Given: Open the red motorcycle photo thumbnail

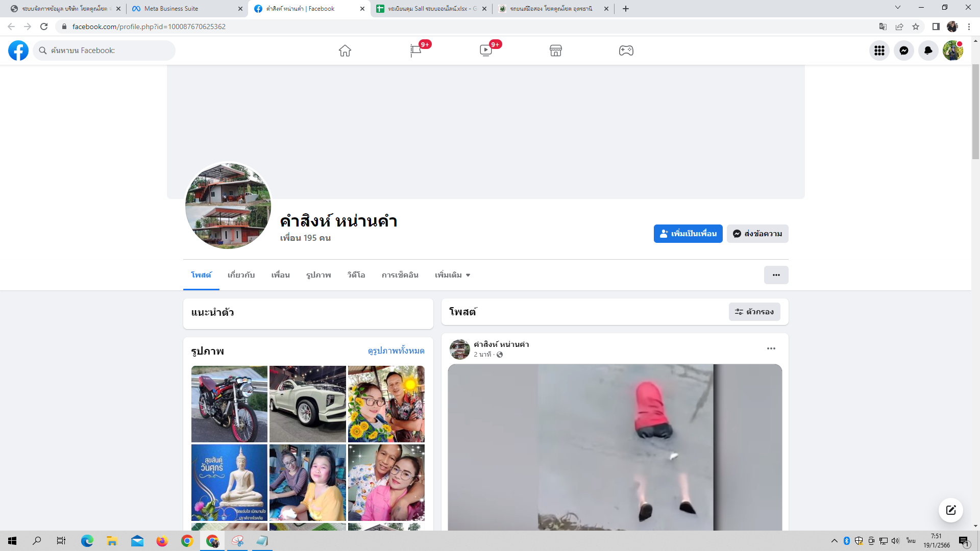Looking at the screenshot, I should tap(229, 404).
